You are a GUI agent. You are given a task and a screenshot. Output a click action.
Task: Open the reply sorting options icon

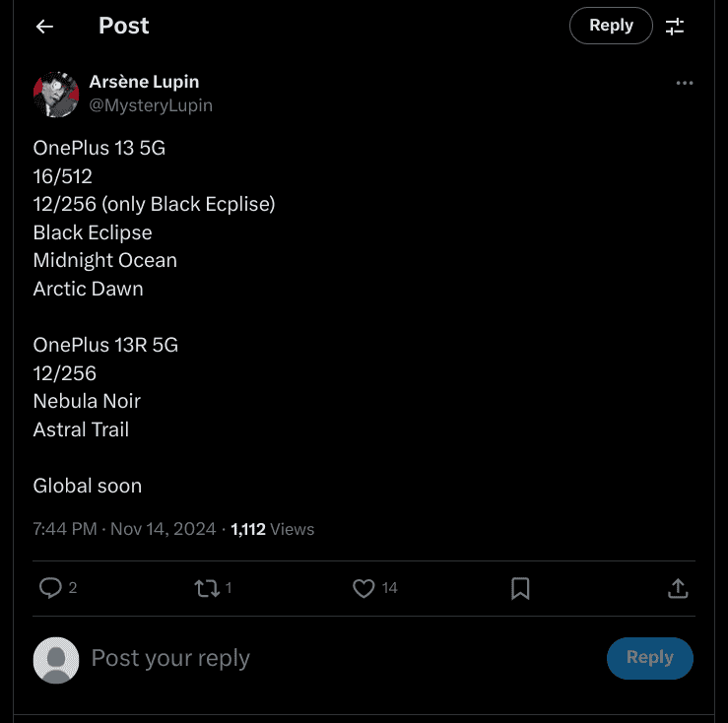click(675, 27)
